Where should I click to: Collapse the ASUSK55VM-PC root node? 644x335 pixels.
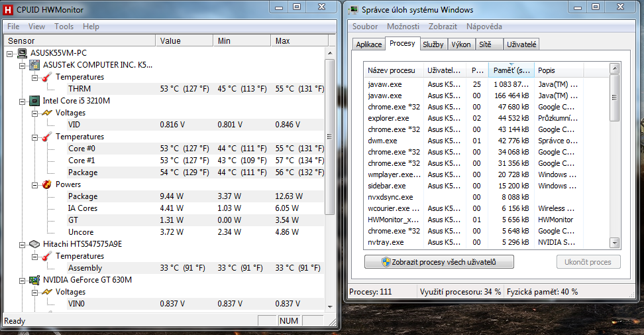click(x=10, y=54)
